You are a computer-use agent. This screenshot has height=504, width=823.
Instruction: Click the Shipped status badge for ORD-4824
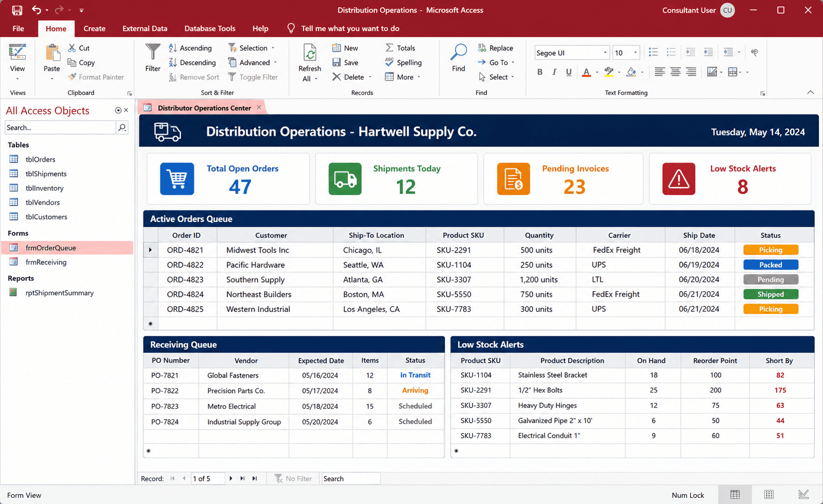[771, 294]
